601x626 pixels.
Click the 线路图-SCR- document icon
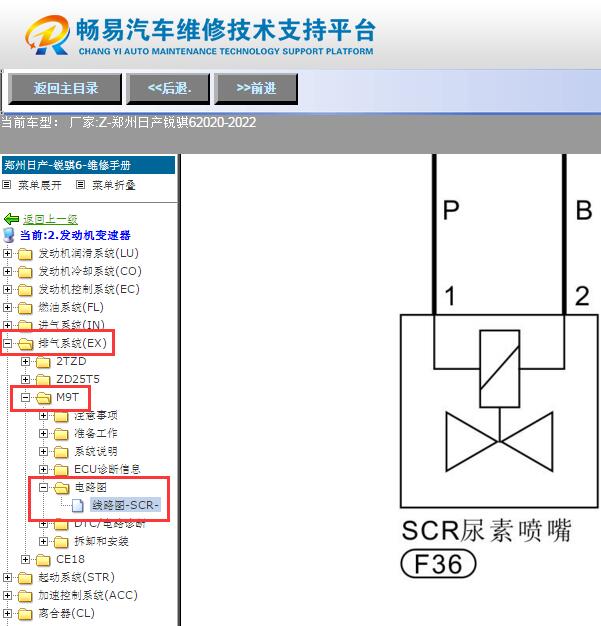tap(77, 505)
